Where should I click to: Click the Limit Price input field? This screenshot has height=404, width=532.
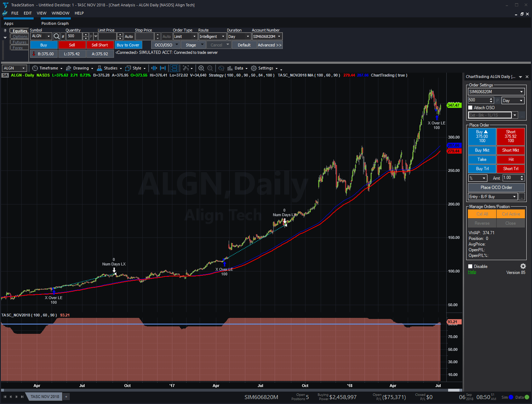[107, 37]
